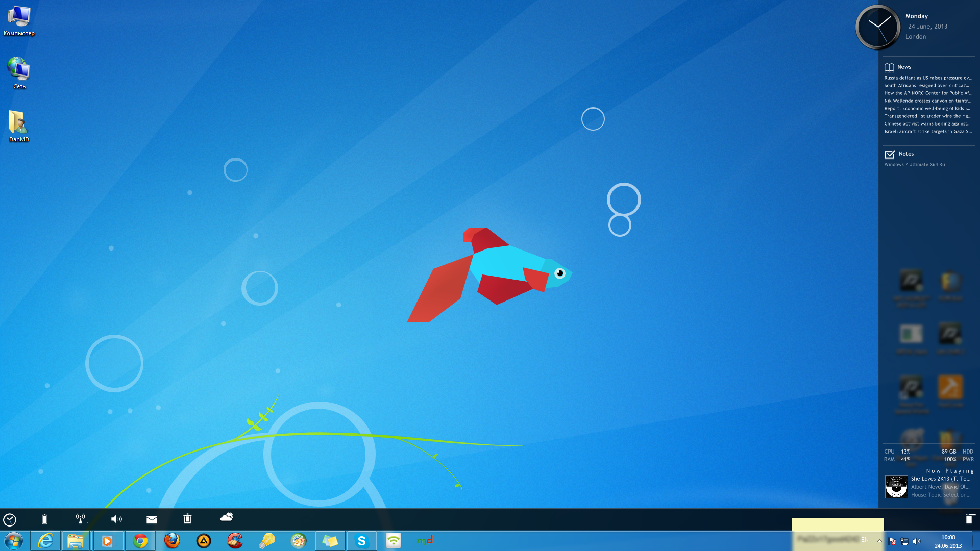Click the white panel icon at the dark bar's right end
980x551 pixels.
pyautogui.click(x=970, y=519)
